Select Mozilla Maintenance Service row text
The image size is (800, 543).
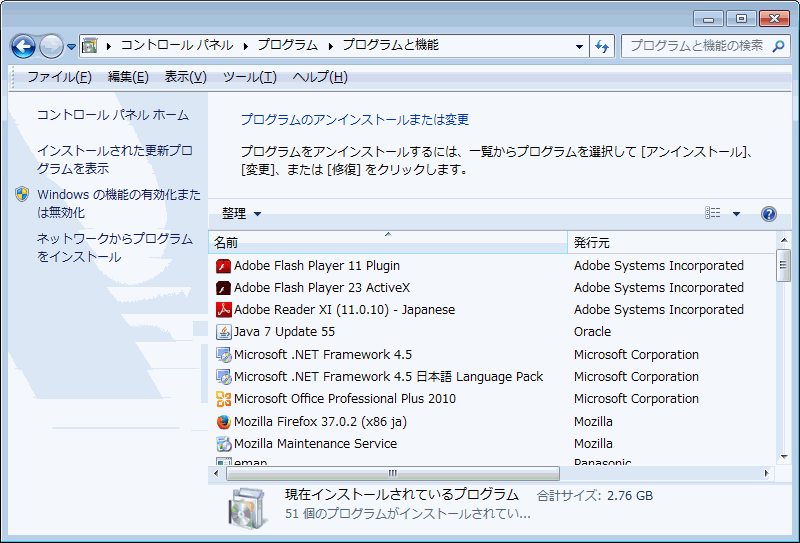(315, 443)
